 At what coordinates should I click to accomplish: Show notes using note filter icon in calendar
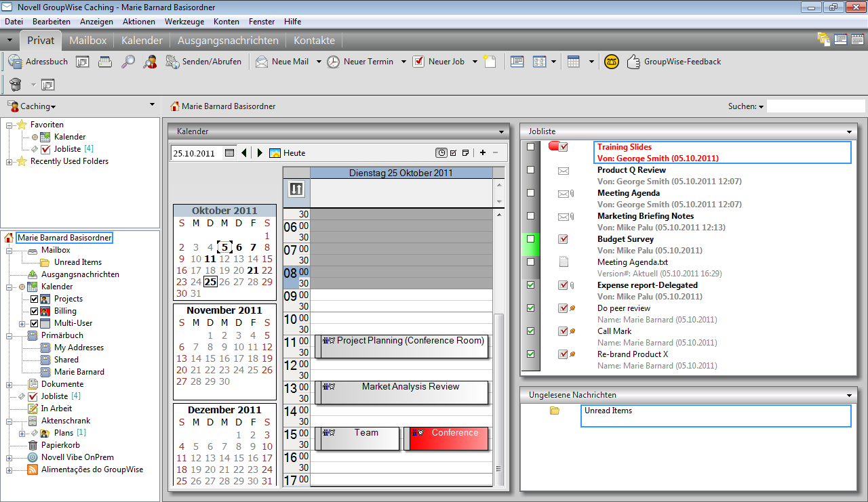[466, 153]
